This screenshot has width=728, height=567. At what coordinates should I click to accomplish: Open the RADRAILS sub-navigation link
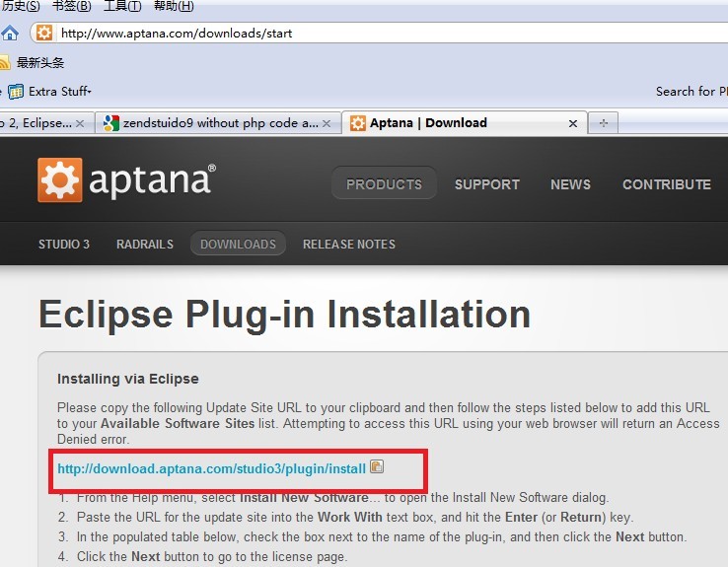pyautogui.click(x=145, y=245)
